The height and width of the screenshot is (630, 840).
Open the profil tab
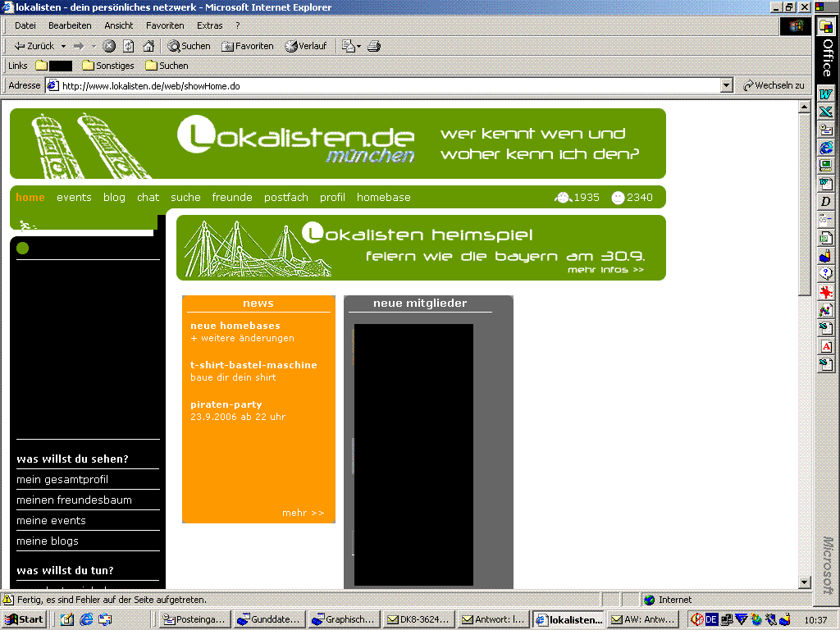332,197
